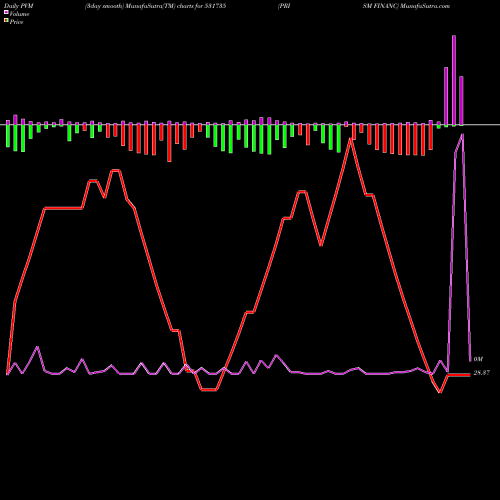The width and height of the screenshot is (500, 500).
Task: Click the tallest magenta volume bar
Action: (454, 80)
